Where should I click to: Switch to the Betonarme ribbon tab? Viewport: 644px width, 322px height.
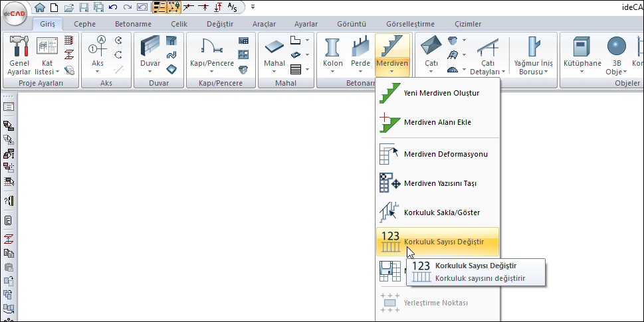132,24
